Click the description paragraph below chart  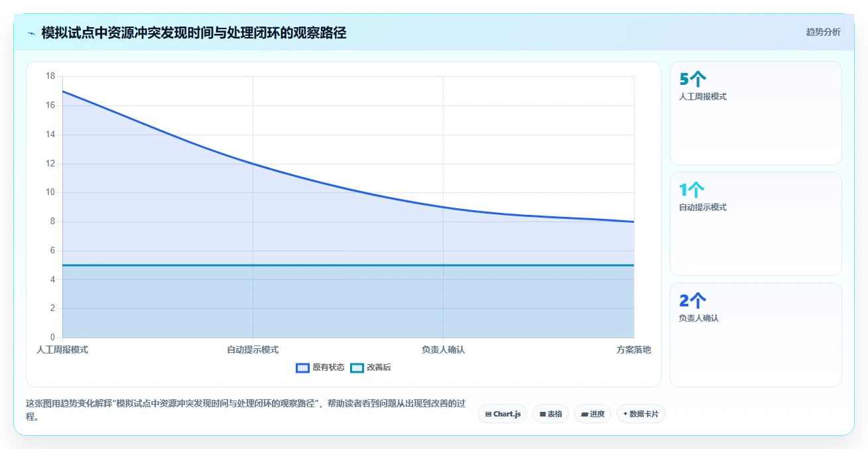[245, 411]
